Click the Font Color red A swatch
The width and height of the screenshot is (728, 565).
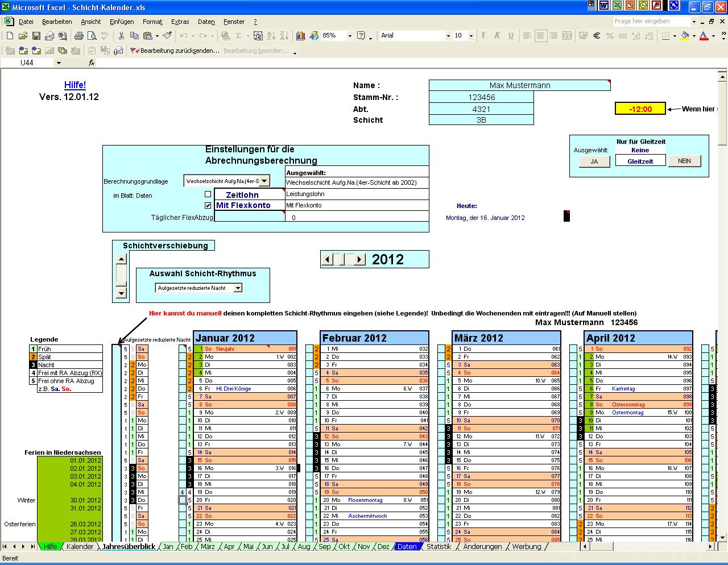(704, 35)
